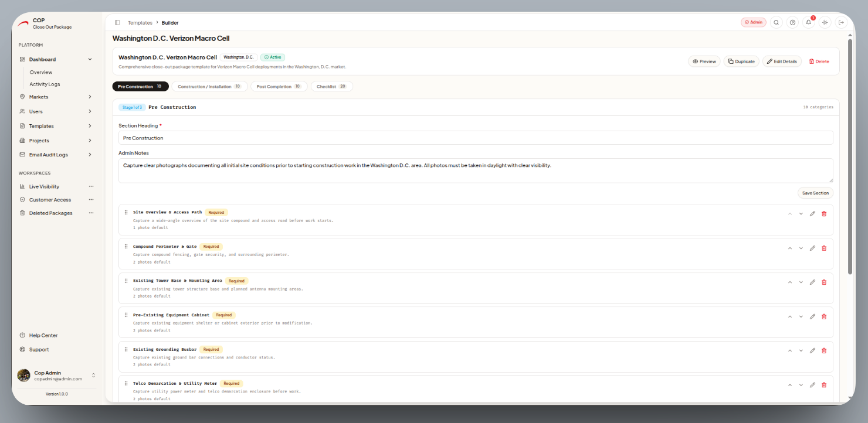Switch to the Checklist tab
868x423 pixels.
pyautogui.click(x=331, y=87)
